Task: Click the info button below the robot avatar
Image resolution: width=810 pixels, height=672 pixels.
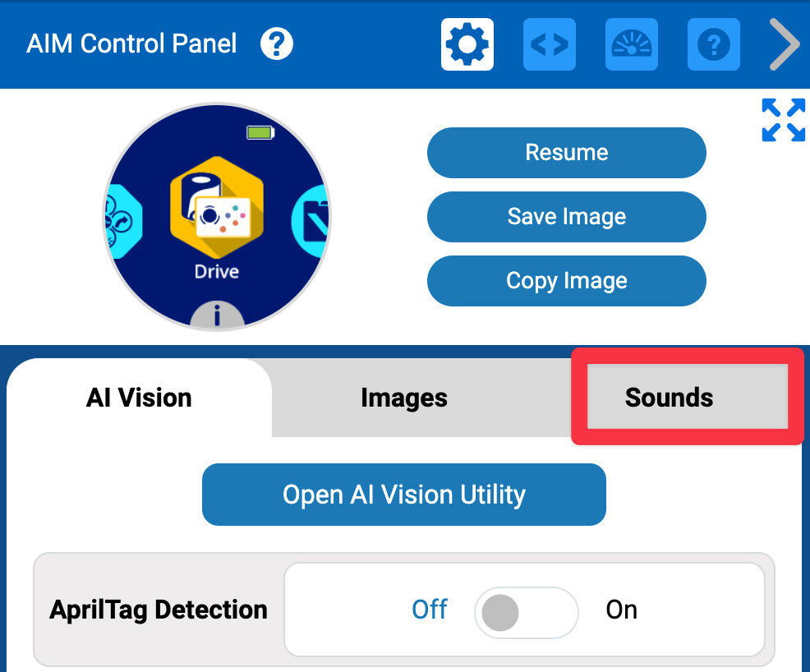Action: [x=217, y=314]
